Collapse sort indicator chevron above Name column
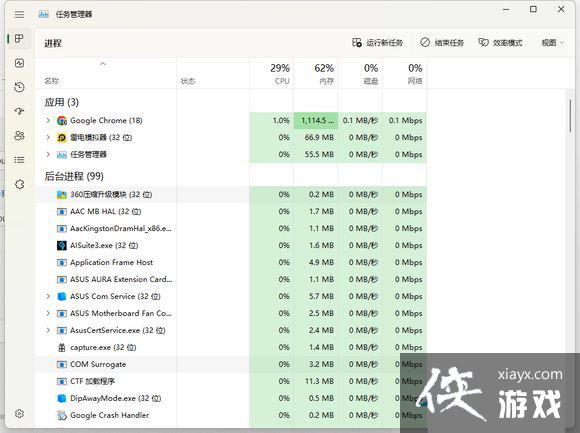The height and width of the screenshot is (433, 580). click(103, 64)
